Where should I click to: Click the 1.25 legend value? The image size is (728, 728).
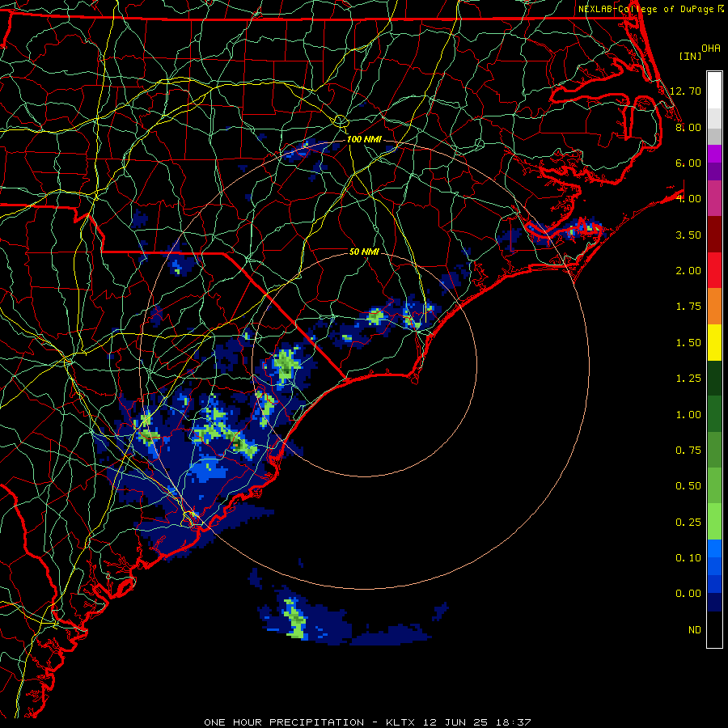[688, 379]
